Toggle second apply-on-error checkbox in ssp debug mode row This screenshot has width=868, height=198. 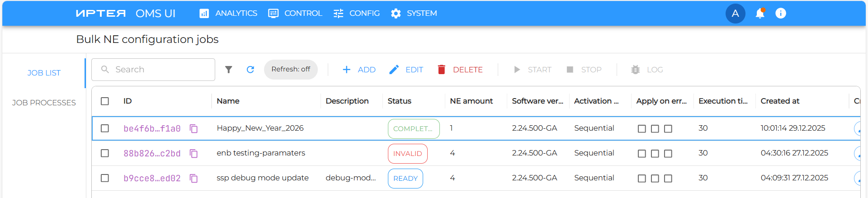tap(655, 179)
